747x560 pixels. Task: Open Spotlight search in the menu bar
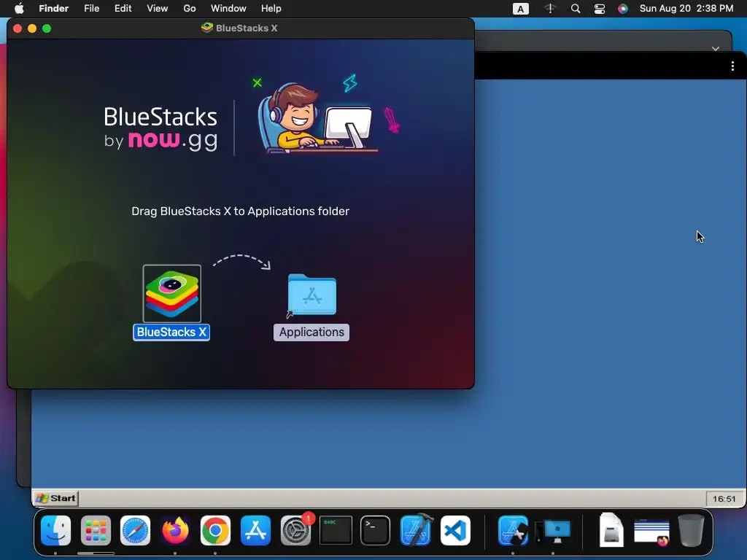(x=576, y=9)
